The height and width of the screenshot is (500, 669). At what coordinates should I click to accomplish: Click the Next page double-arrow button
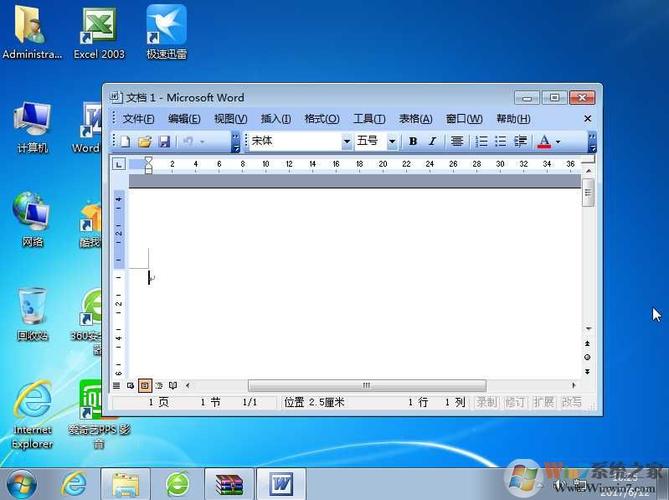pyautogui.click(x=588, y=372)
